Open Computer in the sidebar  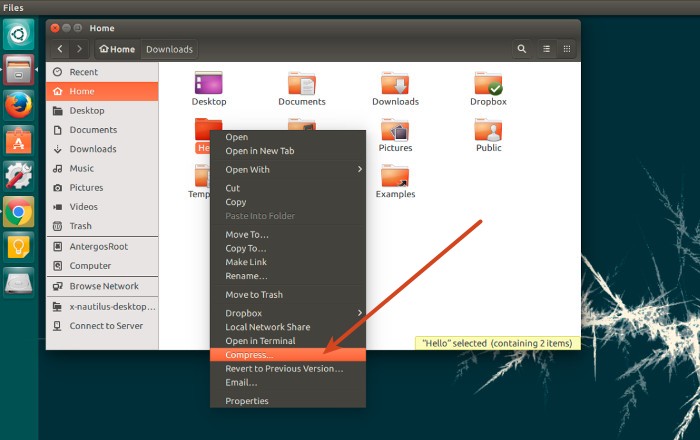click(102, 266)
